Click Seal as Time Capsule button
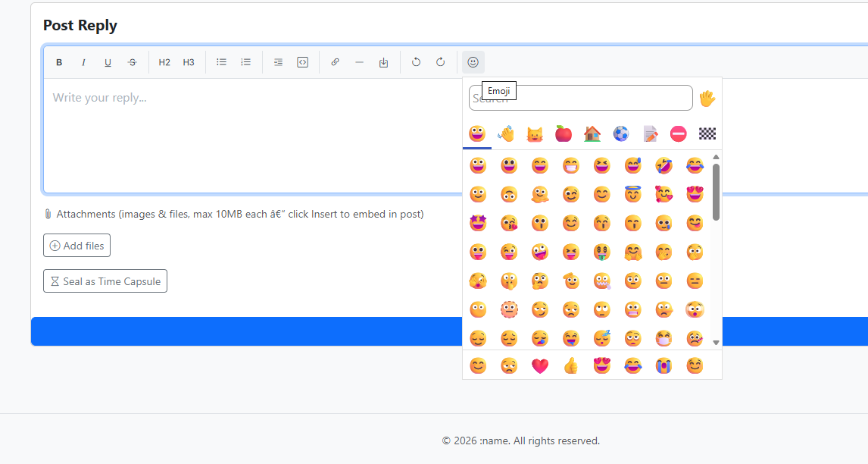868x464 pixels. point(105,281)
